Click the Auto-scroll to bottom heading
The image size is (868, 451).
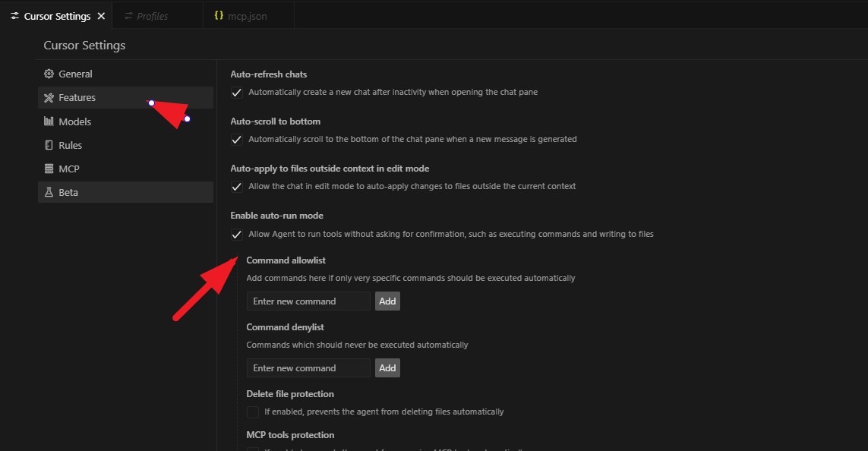[275, 121]
